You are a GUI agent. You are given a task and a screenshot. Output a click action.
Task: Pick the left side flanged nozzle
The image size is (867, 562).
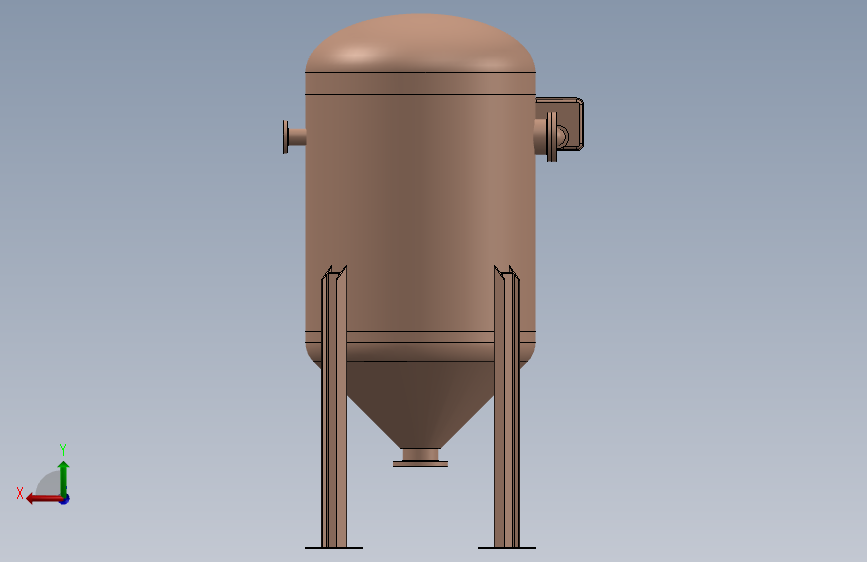point(295,137)
